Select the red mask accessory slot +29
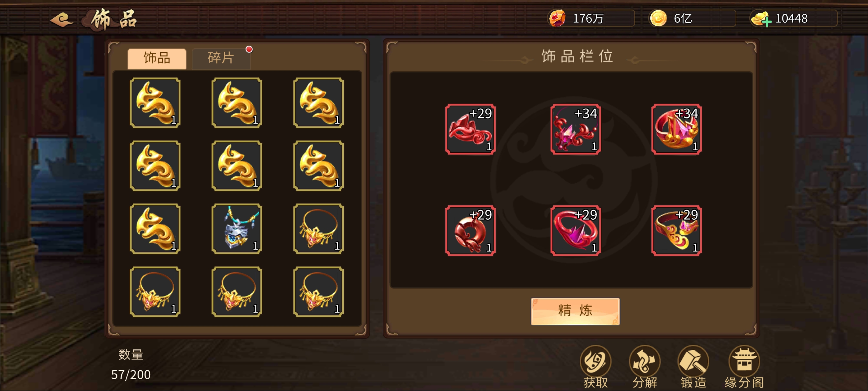Viewport: 868px width, 391px height. (470, 129)
